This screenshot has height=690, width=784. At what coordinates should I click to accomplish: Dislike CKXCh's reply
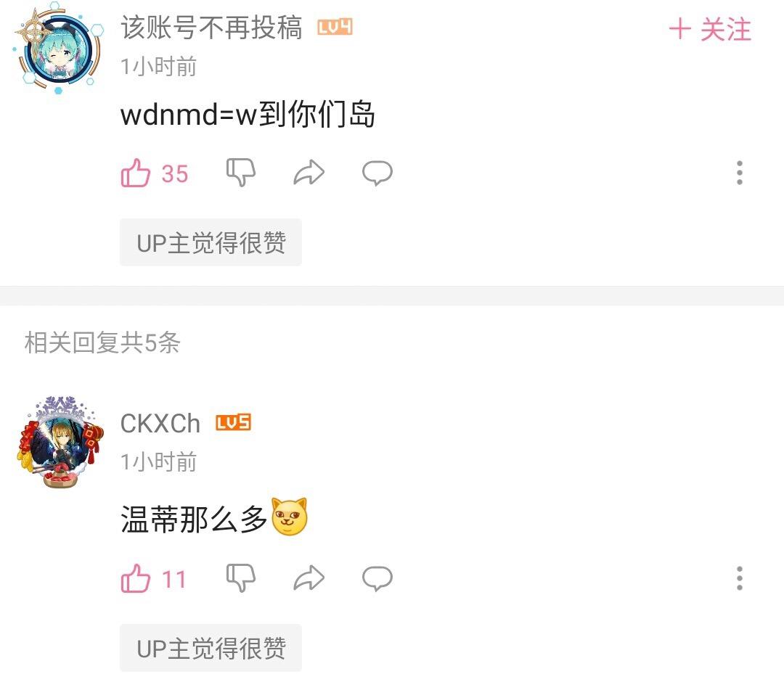[x=241, y=578]
